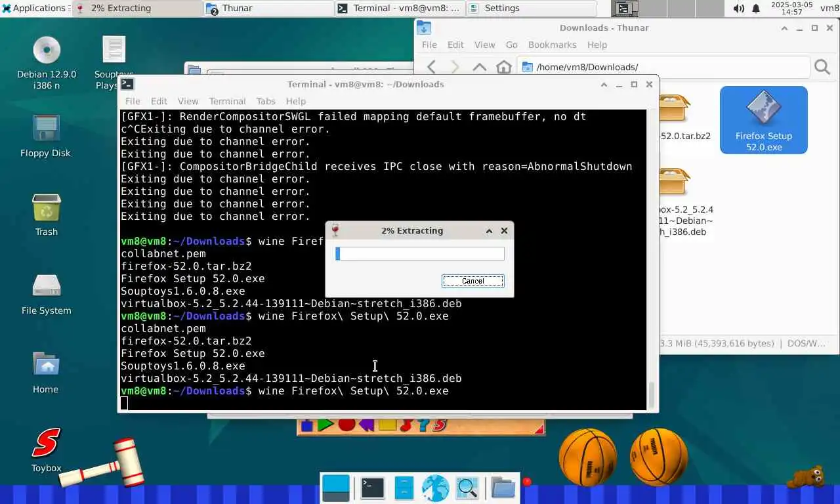
Task: Click the red corner triangle of toybox bar
Action: (x=539, y=429)
